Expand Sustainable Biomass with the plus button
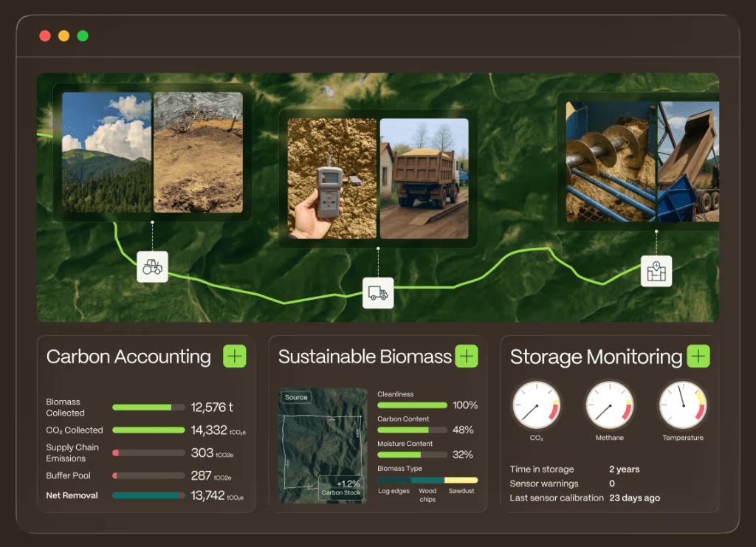756x547 pixels. [466, 357]
